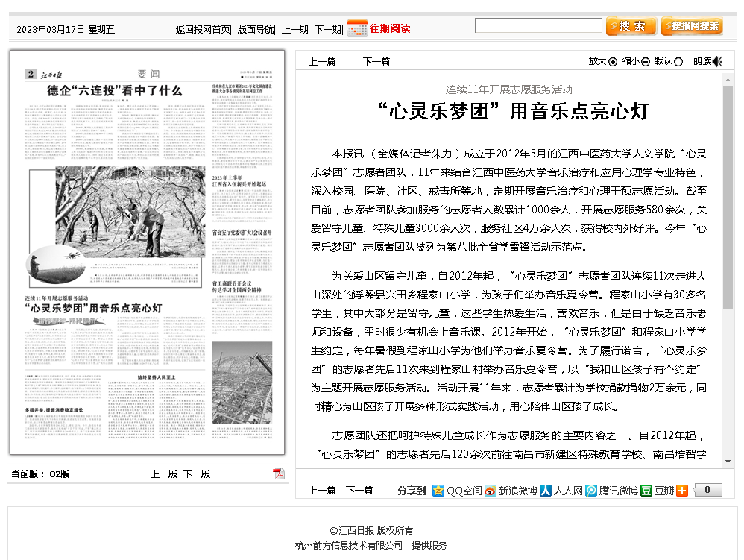Open more share options plus icon
Screen dimensions: 744x560
click(x=682, y=490)
